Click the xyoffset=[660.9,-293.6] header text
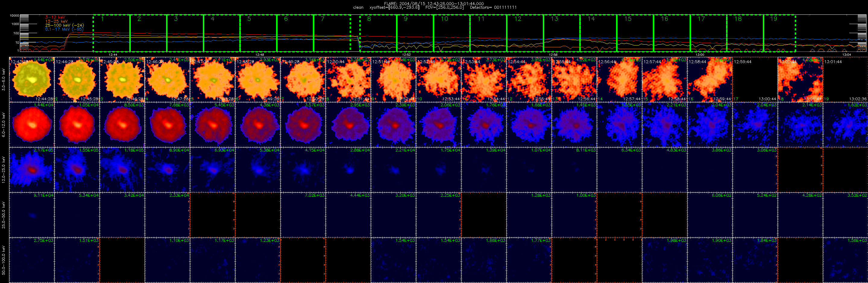The image size is (868, 283). 394,8
